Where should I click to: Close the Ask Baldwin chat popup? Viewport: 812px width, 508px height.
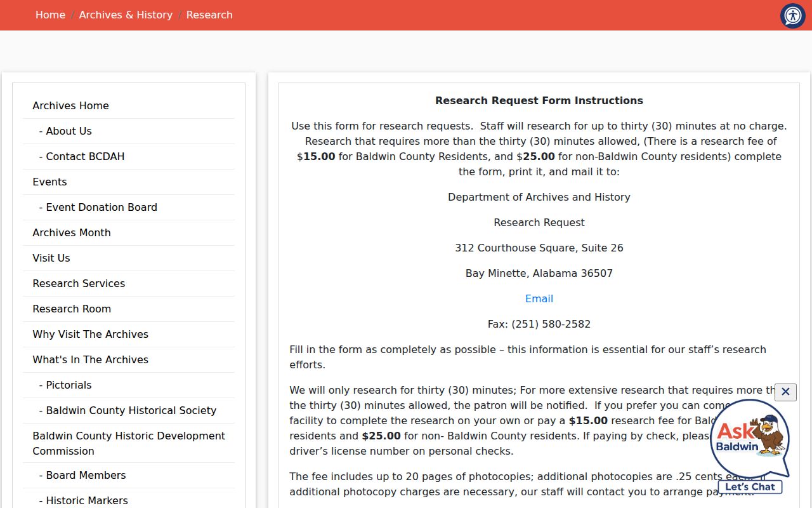(x=785, y=392)
